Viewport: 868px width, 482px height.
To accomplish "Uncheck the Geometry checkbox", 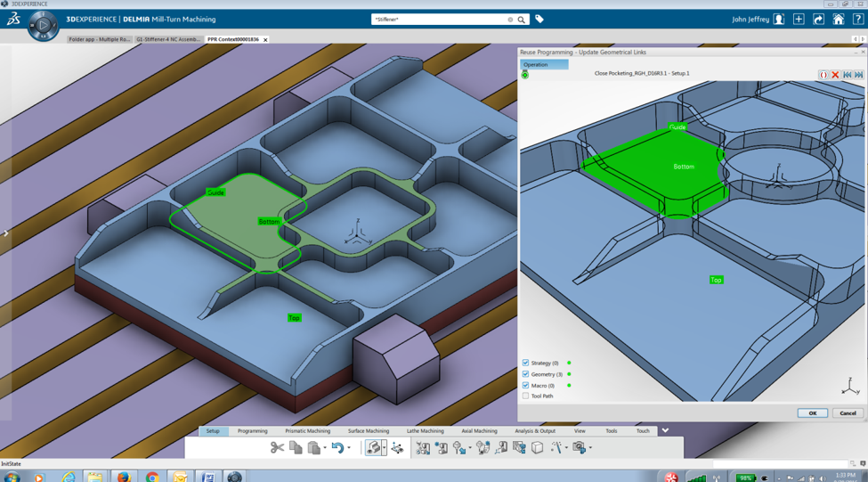I will [525, 374].
